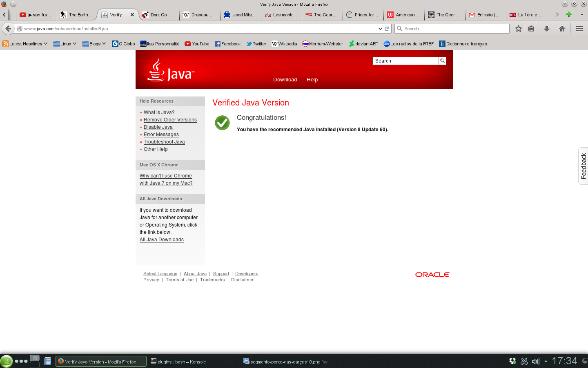
Task: Open Dictionnaire français bookmark
Action: click(x=465, y=44)
